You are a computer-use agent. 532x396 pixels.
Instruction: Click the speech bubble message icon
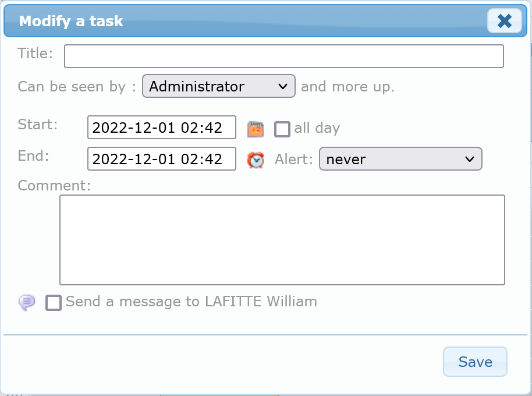pyautogui.click(x=27, y=302)
